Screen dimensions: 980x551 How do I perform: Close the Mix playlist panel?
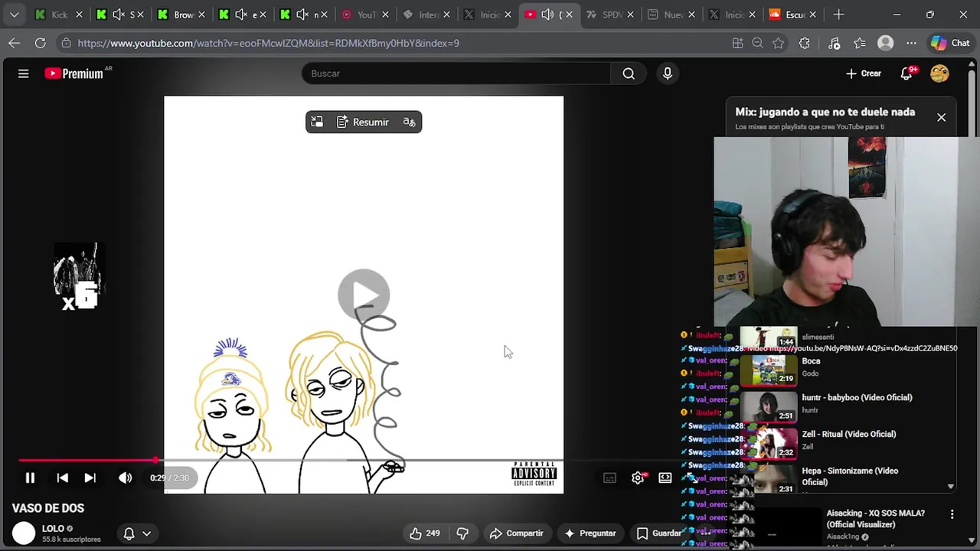(941, 117)
